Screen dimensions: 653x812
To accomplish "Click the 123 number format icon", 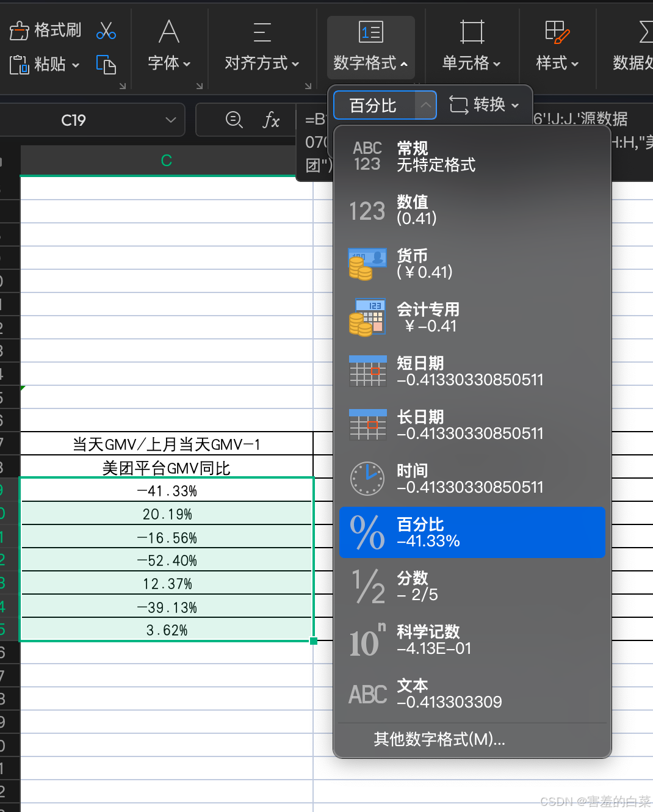I will (367, 211).
